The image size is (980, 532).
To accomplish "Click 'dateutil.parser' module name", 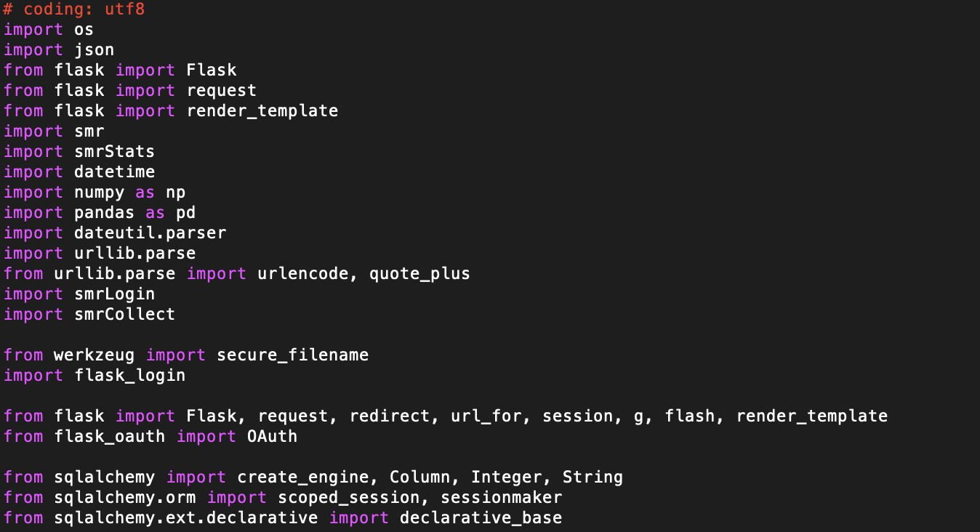I will point(150,233).
